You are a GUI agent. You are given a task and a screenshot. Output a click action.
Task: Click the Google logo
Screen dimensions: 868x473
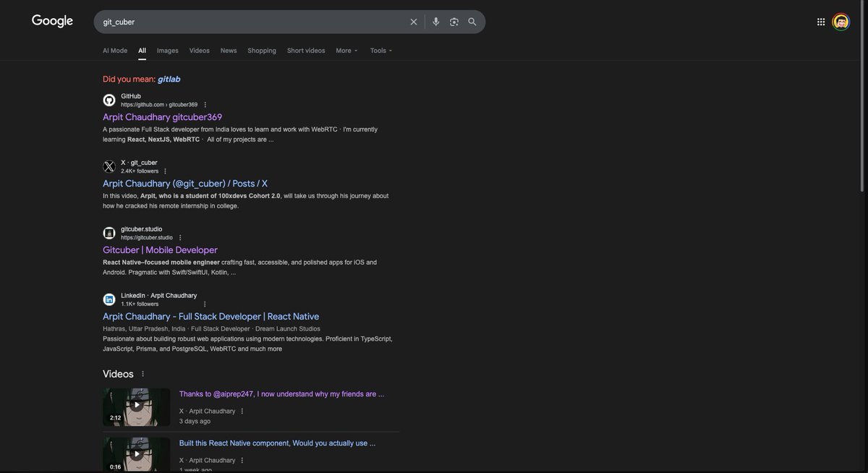(52, 21)
